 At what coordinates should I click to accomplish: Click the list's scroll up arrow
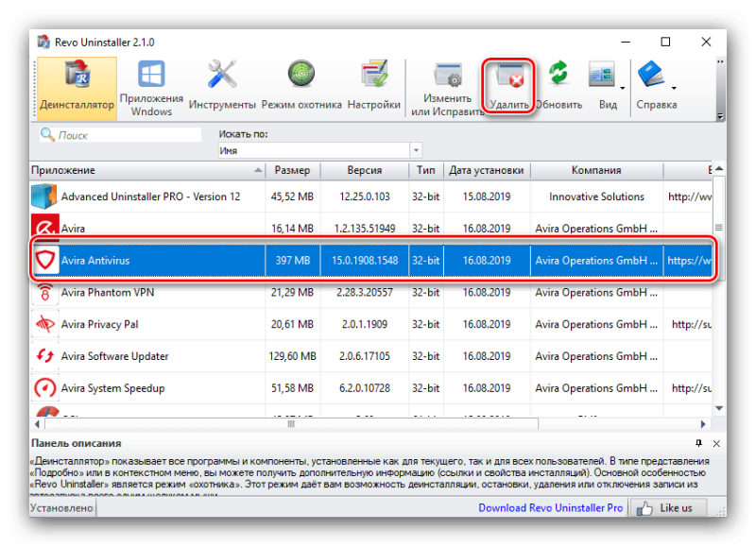[x=719, y=169]
